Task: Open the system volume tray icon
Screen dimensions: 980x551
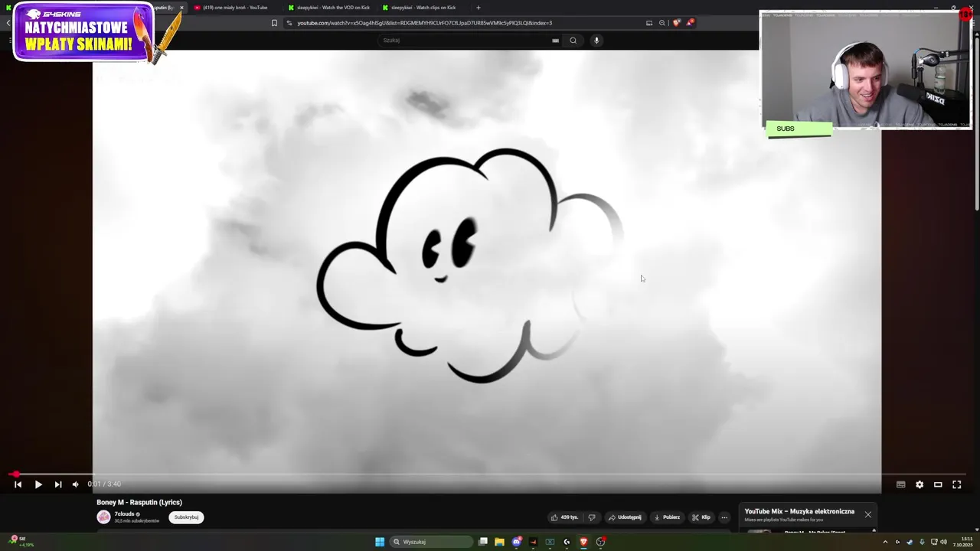Action: click(x=943, y=542)
